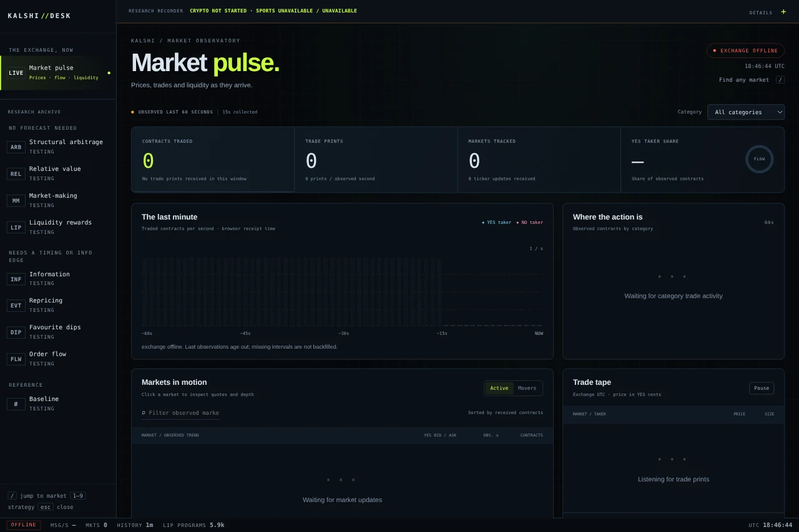Viewport: 799px width, 532px height.
Task: Click the YES taker legend entry
Action: tap(496, 223)
